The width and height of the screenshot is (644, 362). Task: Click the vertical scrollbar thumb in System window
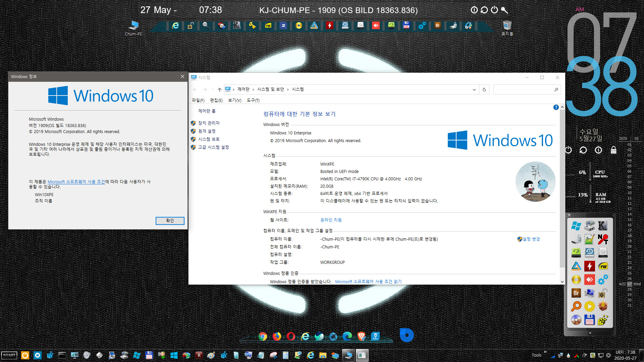pyautogui.click(x=562, y=188)
